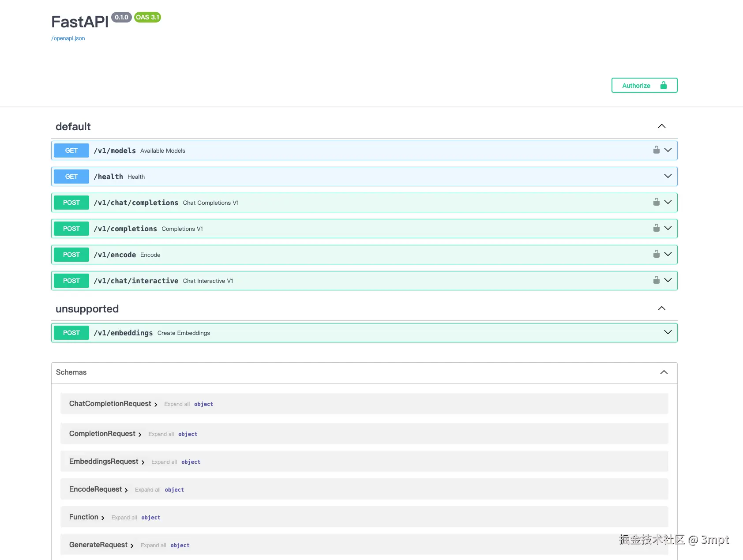The image size is (743, 560).
Task: Click the lock icon on /v1/chat/interactive row
Action: tap(657, 280)
